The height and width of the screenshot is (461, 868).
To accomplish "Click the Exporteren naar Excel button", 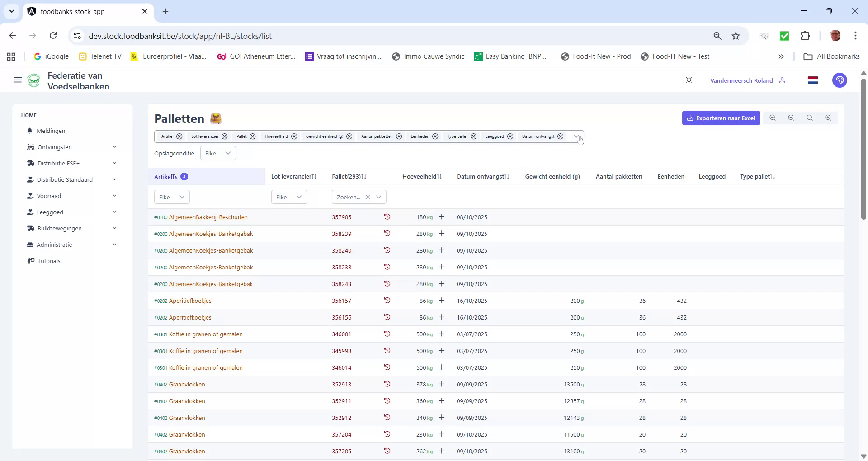I will [721, 118].
